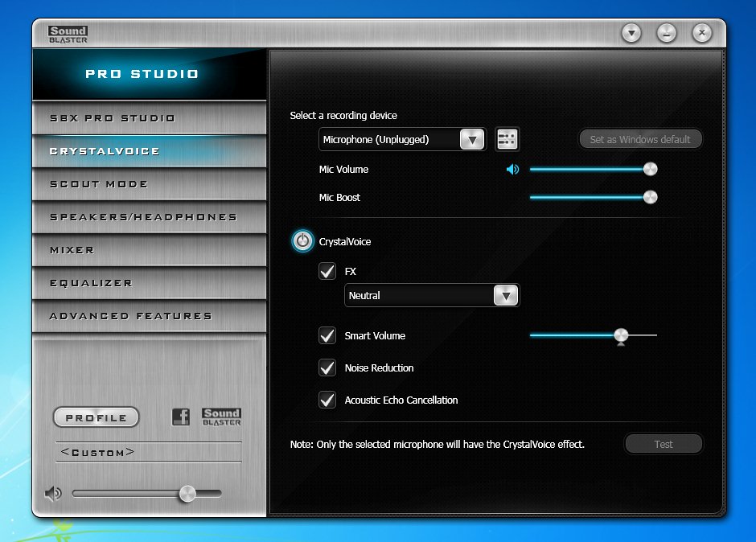This screenshot has height=542, width=756.
Task: Select the CrystalVoice tab
Action: pos(149,151)
